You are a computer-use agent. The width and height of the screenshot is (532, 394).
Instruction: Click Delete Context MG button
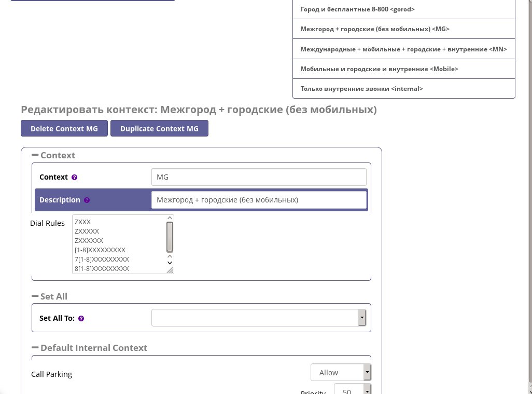[x=64, y=129]
